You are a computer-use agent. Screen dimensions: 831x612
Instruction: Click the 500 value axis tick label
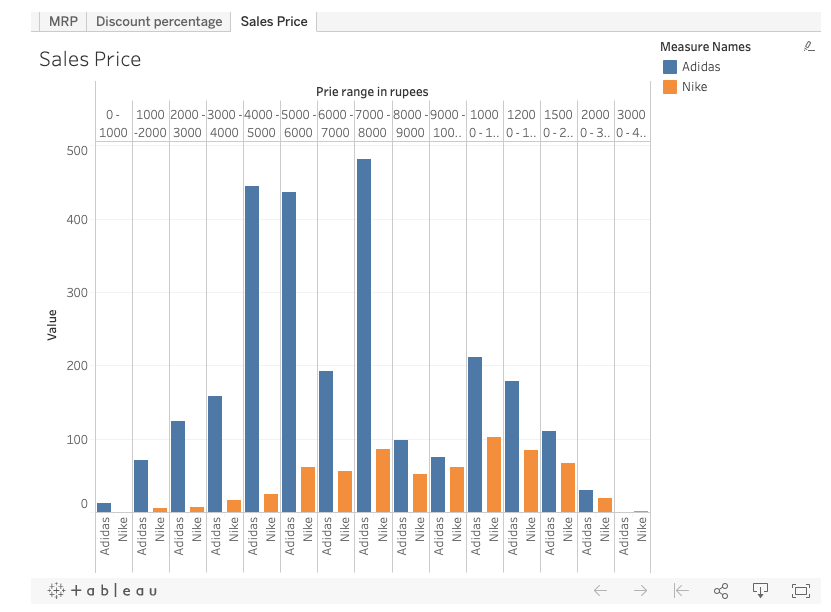[77, 151]
